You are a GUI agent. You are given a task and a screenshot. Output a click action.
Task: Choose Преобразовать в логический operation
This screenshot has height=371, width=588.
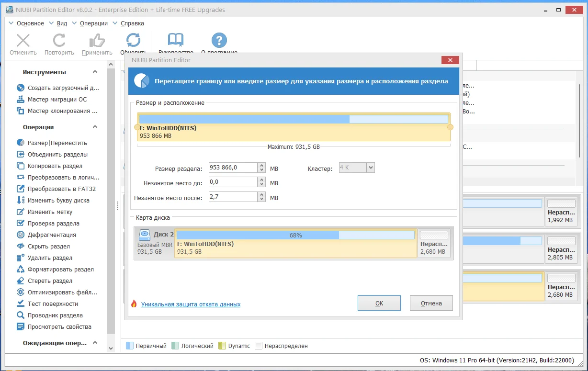[57, 177]
